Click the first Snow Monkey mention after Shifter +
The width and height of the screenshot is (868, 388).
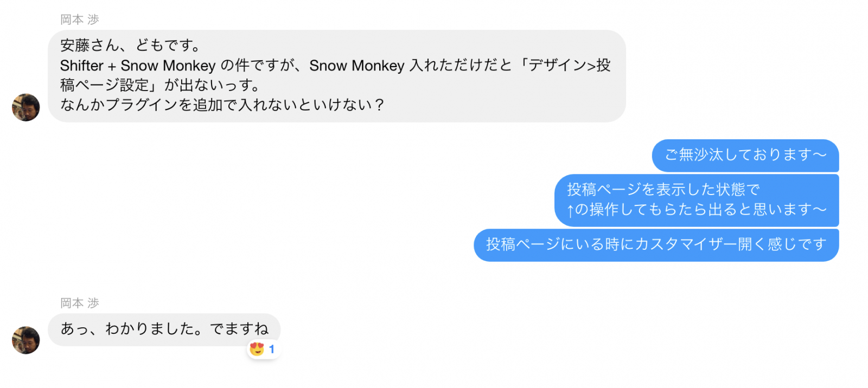tap(168, 66)
